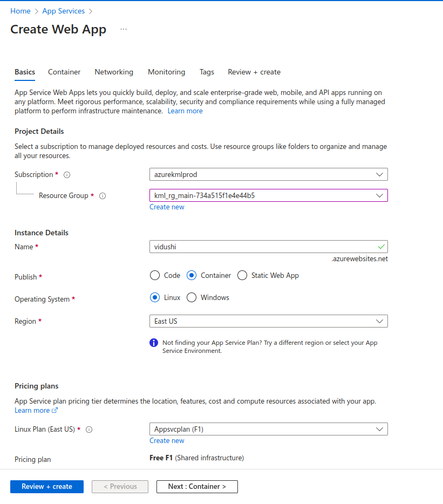Open the Subscription dropdown
Image resolution: width=443 pixels, height=504 pixels.
point(268,174)
